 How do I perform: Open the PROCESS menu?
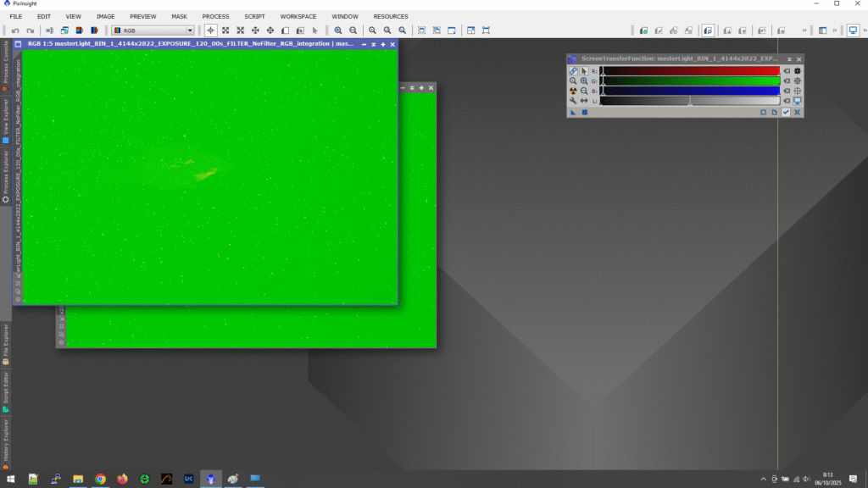pyautogui.click(x=215, y=16)
